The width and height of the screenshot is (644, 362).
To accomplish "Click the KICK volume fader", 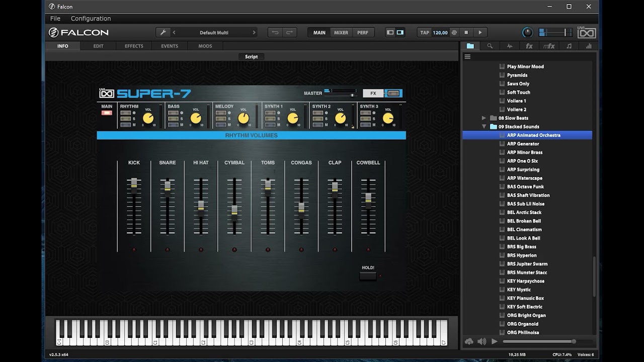I will tap(134, 183).
